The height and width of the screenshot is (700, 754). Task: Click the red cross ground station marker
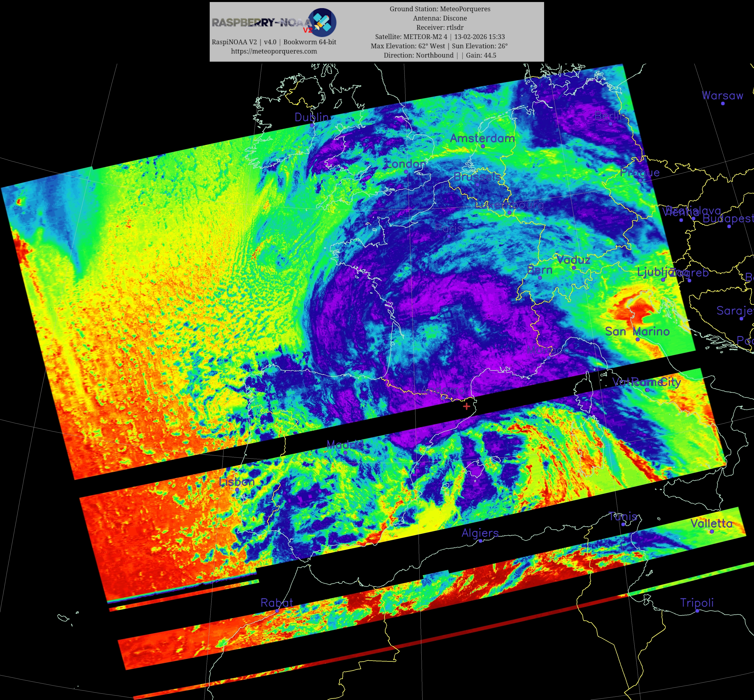tap(467, 406)
